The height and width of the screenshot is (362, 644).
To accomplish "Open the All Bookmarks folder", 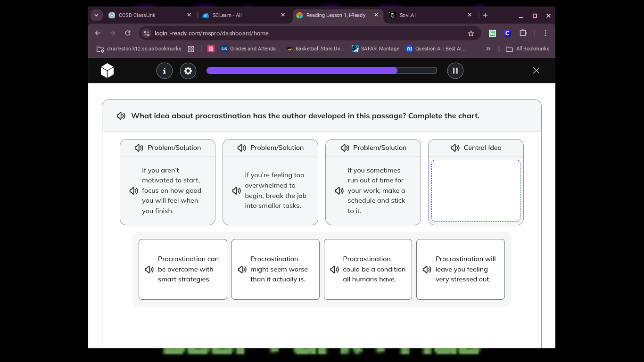I will [528, 49].
